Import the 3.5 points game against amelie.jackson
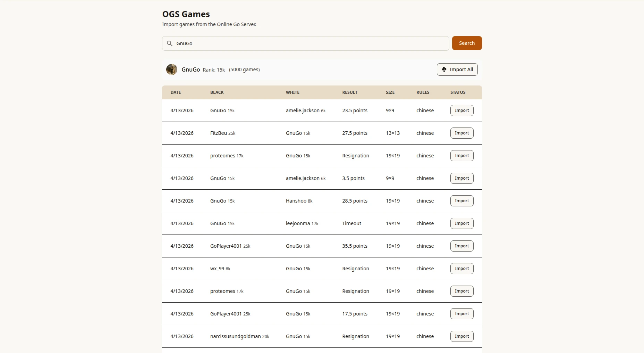Screen dimensions: 644x353 coord(462,178)
